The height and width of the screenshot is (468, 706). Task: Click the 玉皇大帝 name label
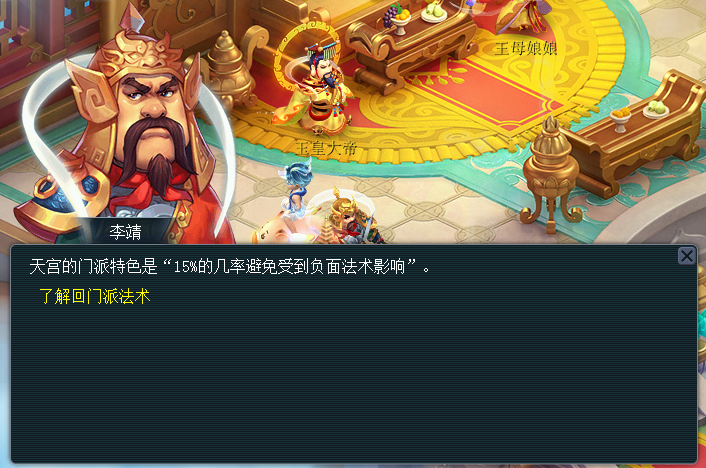pos(326,148)
